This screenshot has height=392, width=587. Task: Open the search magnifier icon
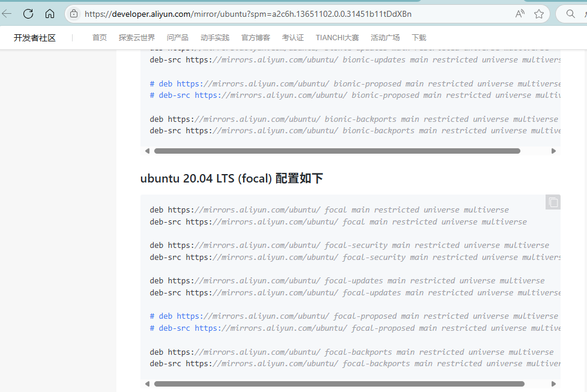click(570, 14)
